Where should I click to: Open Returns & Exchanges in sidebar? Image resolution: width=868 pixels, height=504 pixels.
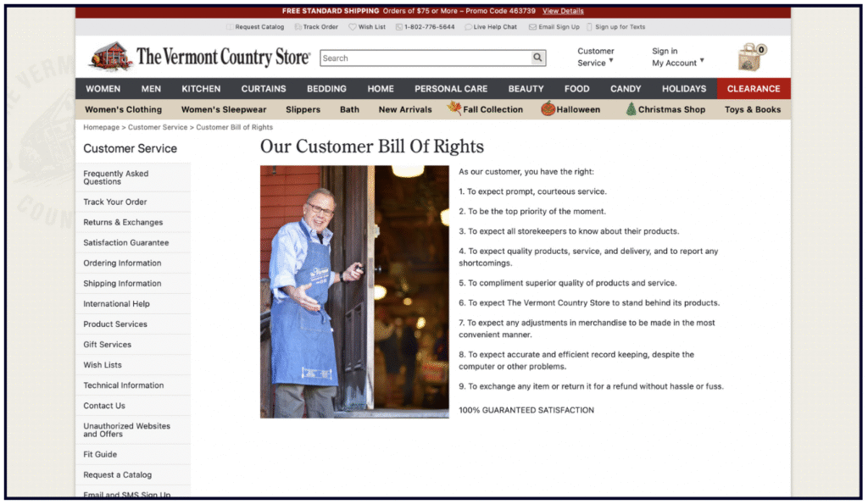pos(123,223)
